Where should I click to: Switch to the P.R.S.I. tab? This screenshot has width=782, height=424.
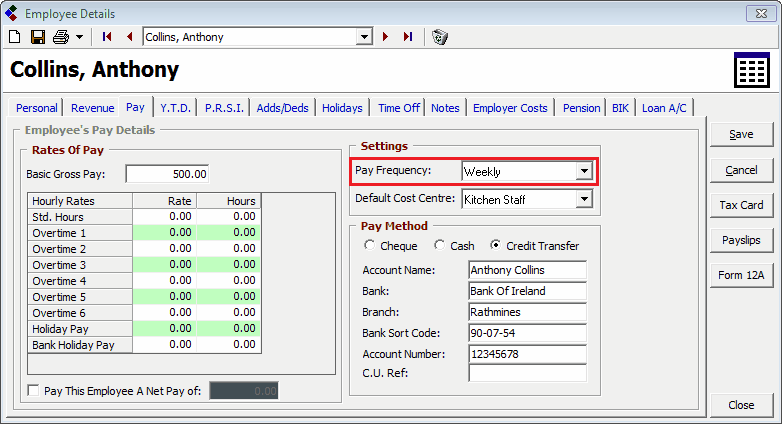(x=224, y=108)
